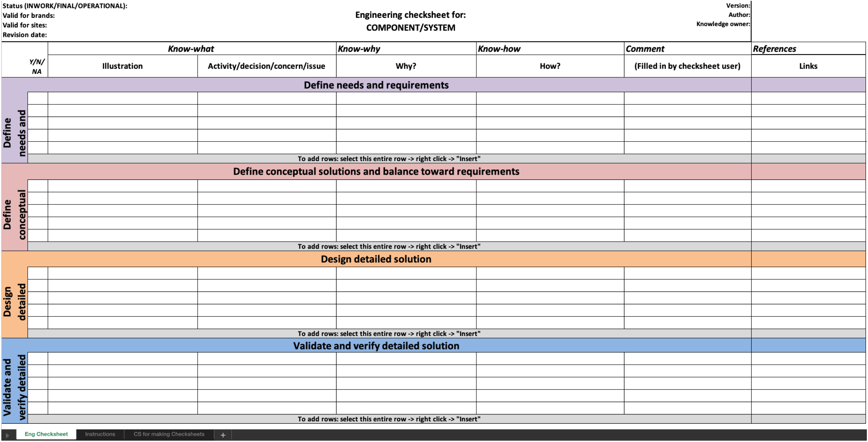Click the purple 'Define needs and requirements' banner
Screen dimensions: 868x442
pyautogui.click(x=376, y=85)
